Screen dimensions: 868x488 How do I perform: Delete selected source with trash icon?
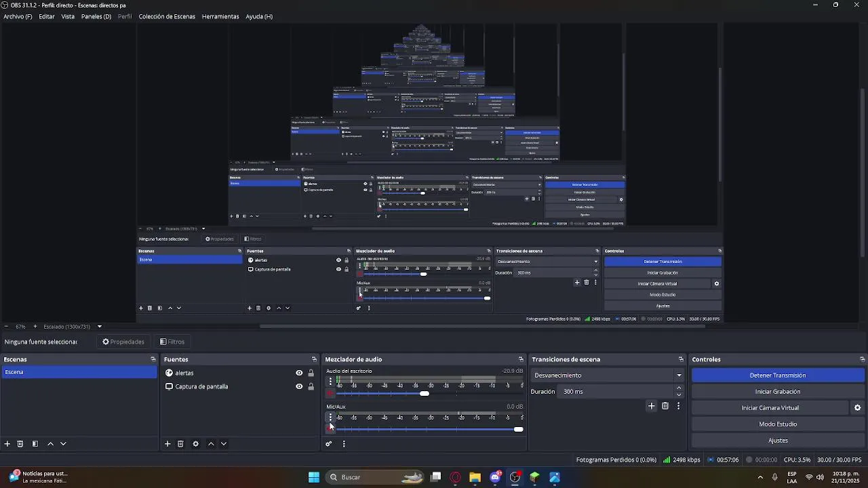(180, 444)
